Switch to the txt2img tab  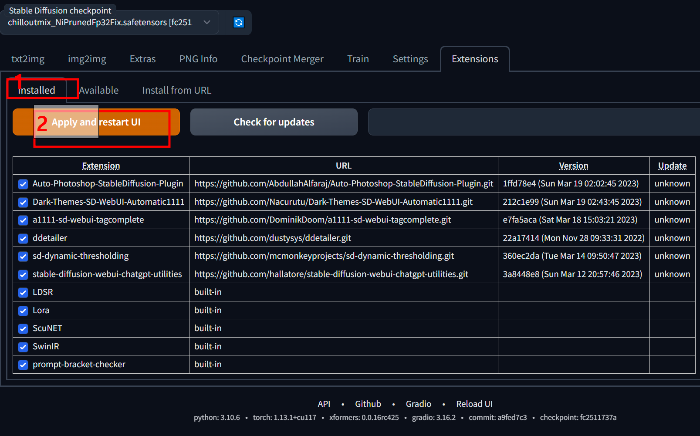tap(28, 59)
